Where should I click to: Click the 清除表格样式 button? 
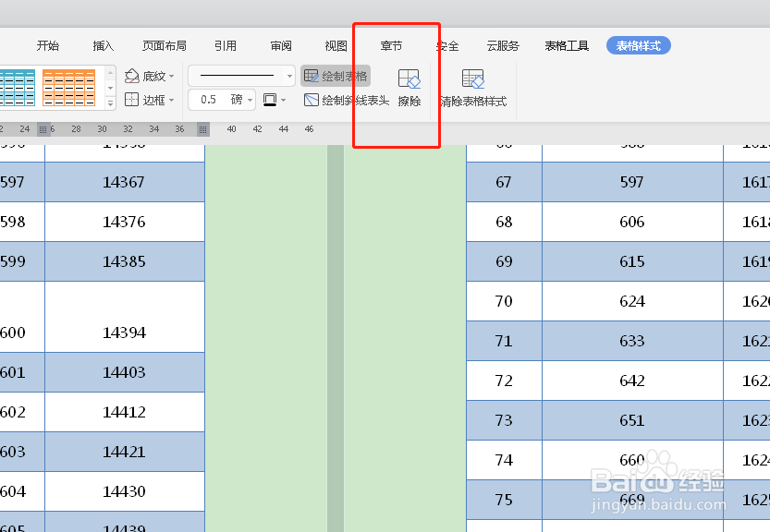[x=473, y=88]
